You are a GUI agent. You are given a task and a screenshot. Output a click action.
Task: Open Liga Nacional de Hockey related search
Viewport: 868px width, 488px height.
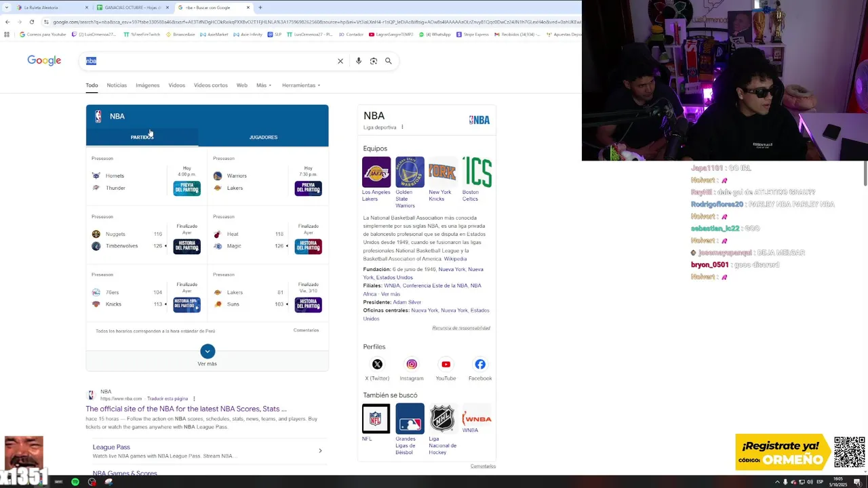442,429
